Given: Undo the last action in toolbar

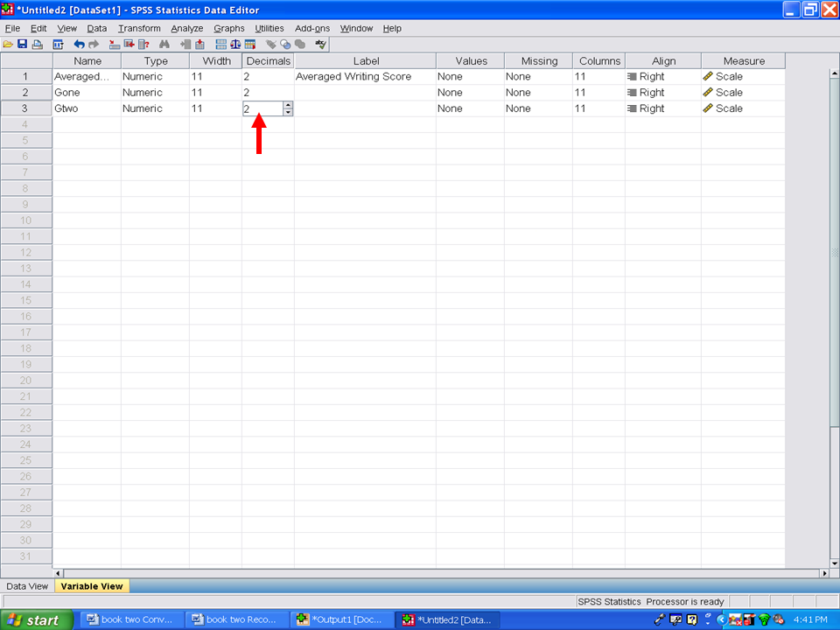Looking at the screenshot, I should (80, 44).
